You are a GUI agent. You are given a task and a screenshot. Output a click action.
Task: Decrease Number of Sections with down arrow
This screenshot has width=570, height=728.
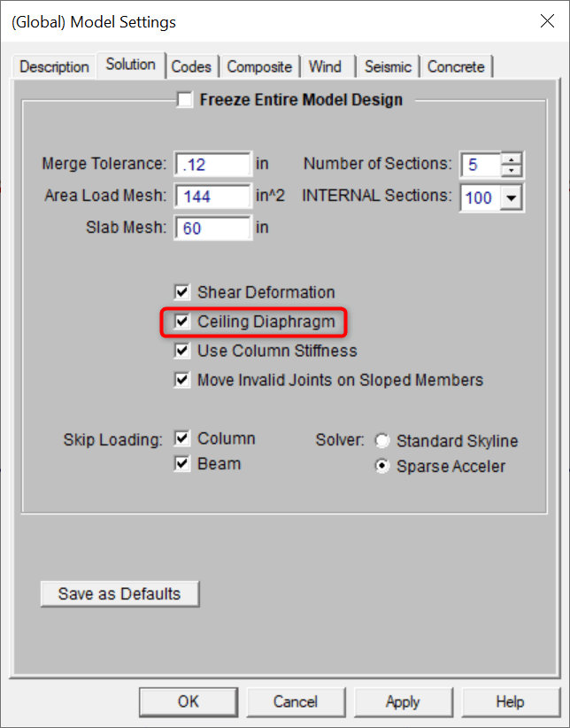tap(512, 170)
